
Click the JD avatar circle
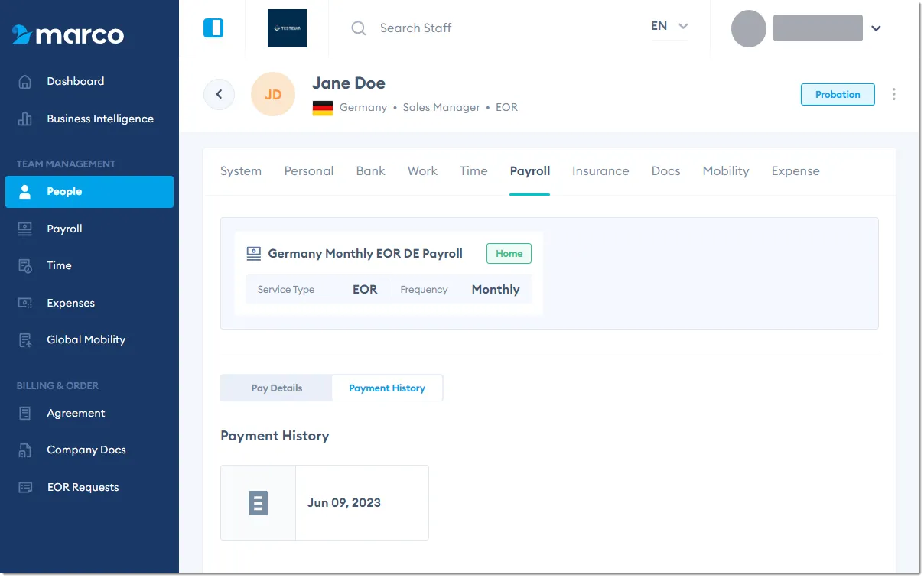click(x=273, y=95)
